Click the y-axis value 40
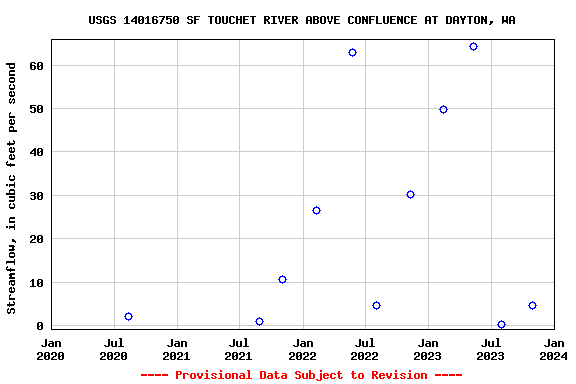The height and width of the screenshot is (384, 576). (36, 152)
